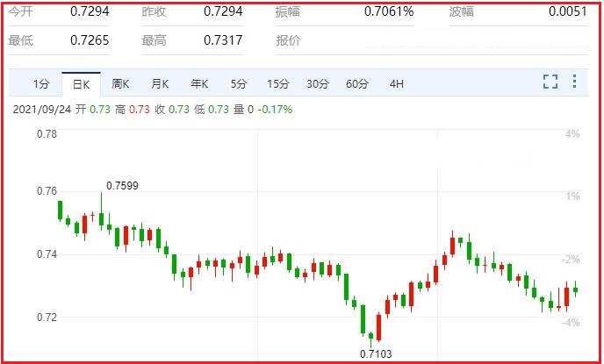Click the -4% right axis label
Viewport: 604px width, 364px height.
571,323
